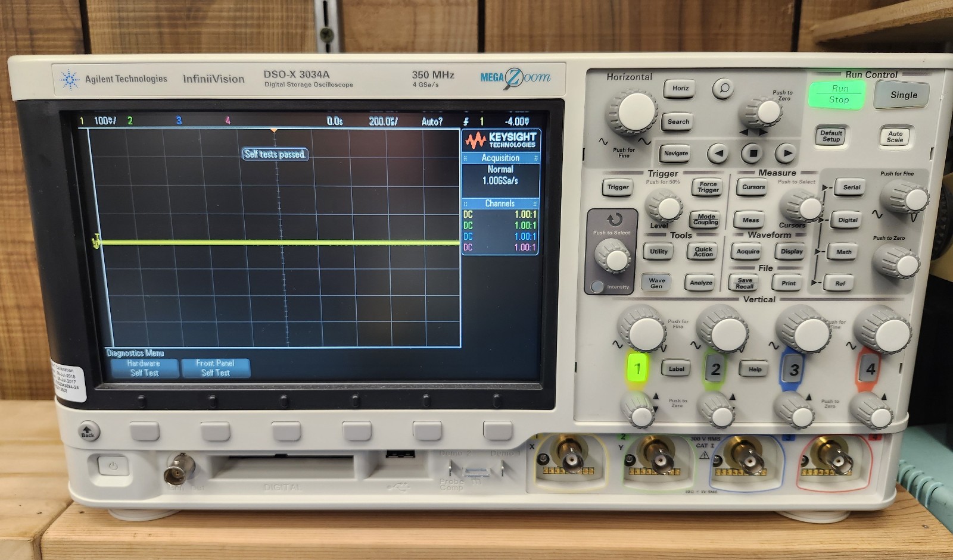Select the Hardware Self Test softkey label

coord(144,368)
